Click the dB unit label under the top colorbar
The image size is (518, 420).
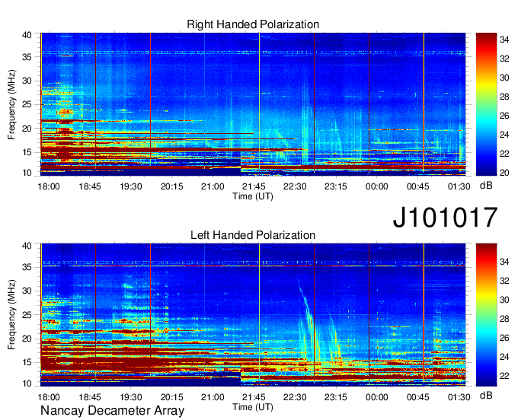coord(486,186)
